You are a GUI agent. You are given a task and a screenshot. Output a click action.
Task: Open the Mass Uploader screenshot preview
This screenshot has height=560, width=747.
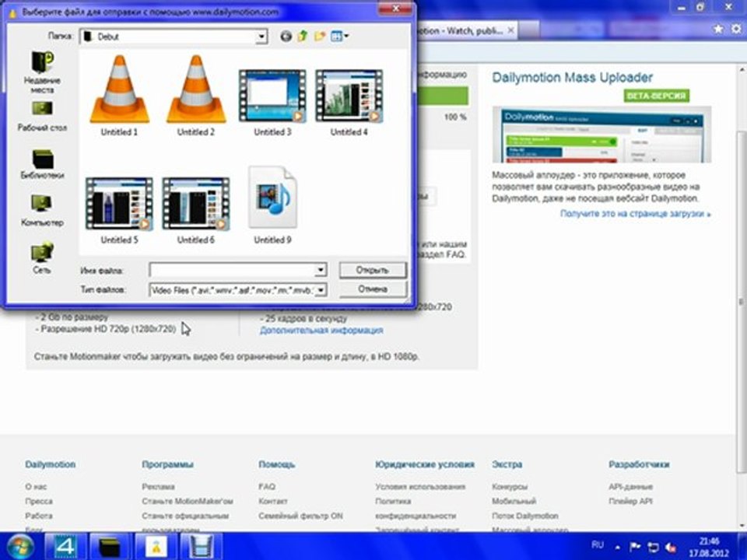[601, 135]
